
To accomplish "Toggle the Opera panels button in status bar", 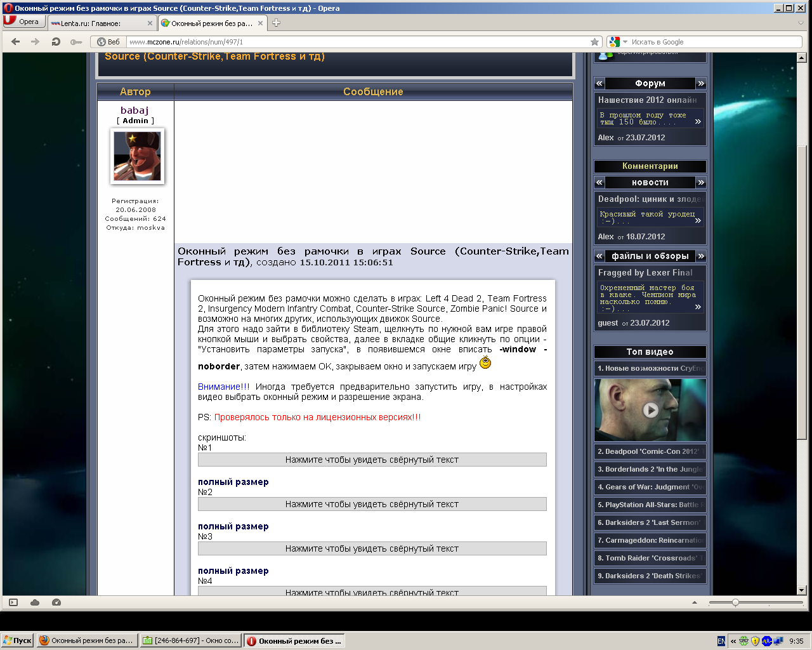I will 13,602.
